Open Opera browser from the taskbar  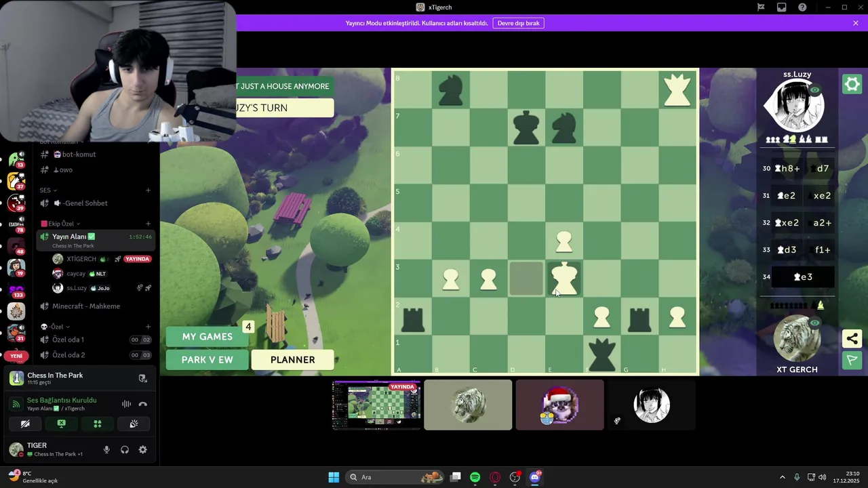pyautogui.click(x=495, y=477)
